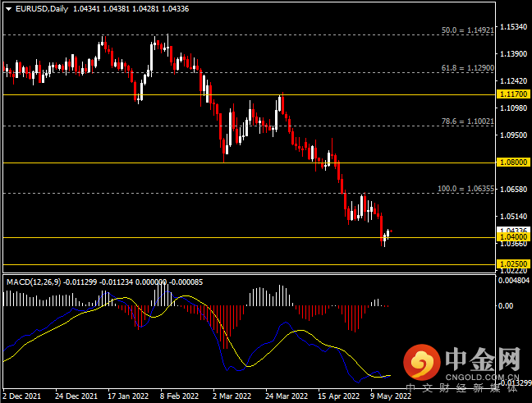Viewport: 532px width, 403px height.
Task: Select the 2 Dec 2021 date label
Action: tap(21, 396)
